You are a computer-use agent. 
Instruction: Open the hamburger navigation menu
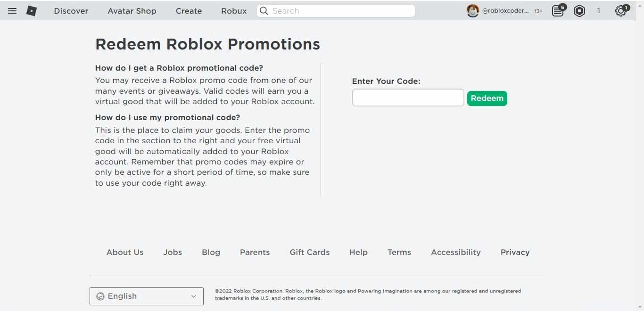[12, 10]
